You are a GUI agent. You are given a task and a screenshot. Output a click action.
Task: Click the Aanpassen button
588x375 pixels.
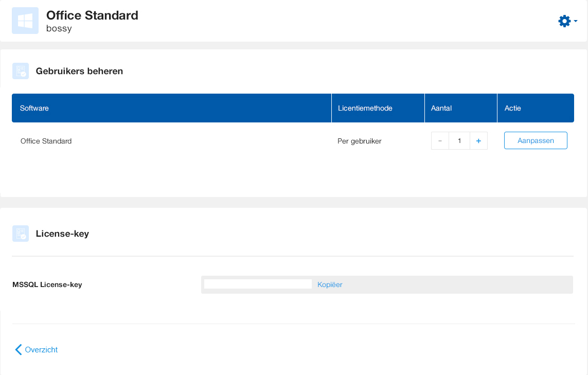coord(536,140)
